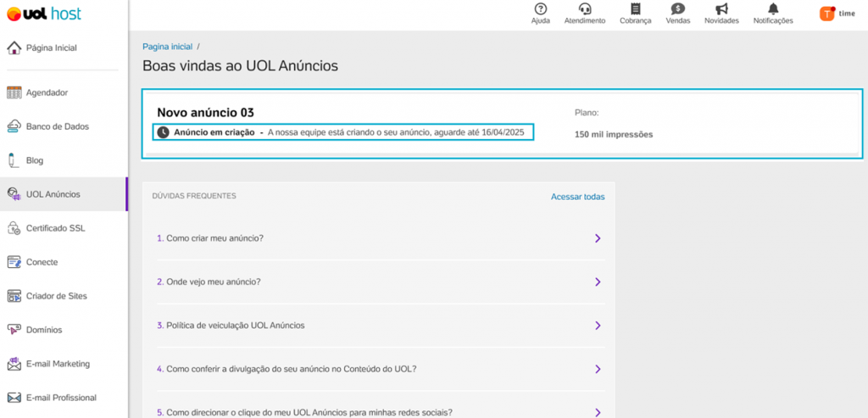The image size is (868, 418).
Task: Open the Vendas dollar icon
Action: (x=677, y=8)
